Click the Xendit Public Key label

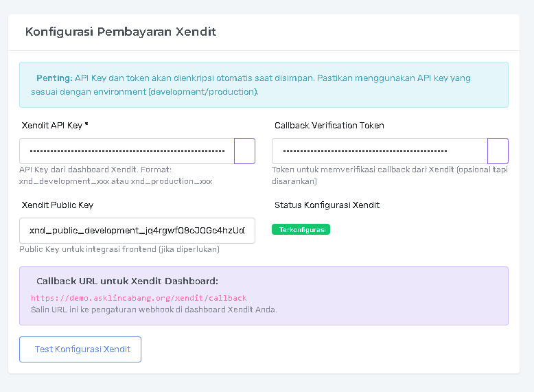coord(58,205)
